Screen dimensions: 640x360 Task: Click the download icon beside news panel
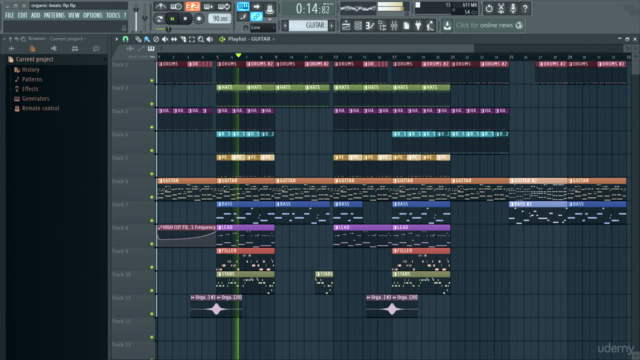[447, 25]
